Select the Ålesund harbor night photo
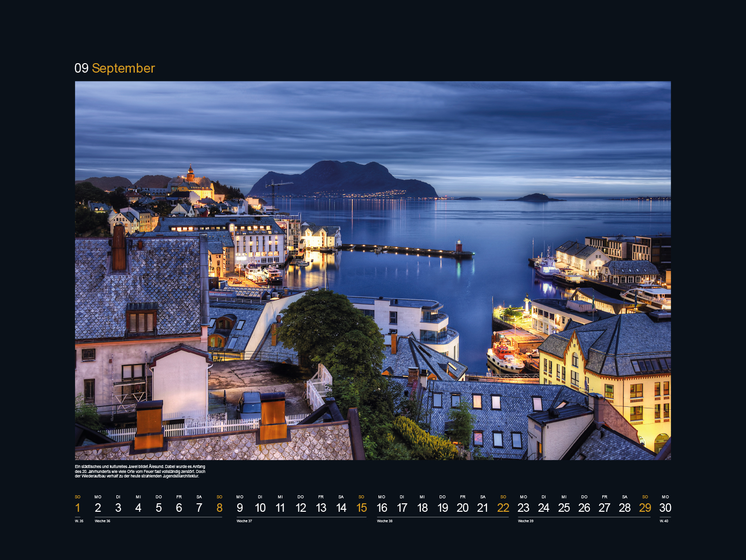The height and width of the screenshot is (560, 746). point(373,271)
